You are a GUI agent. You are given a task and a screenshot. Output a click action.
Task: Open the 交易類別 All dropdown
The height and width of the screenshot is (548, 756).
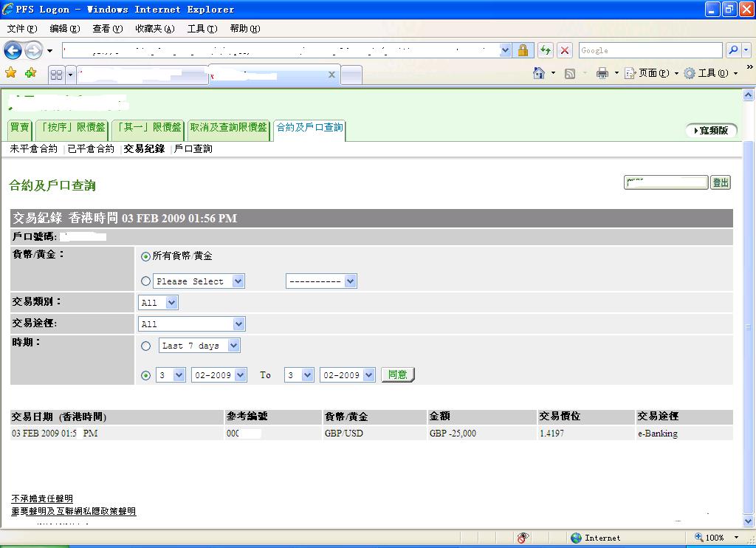(x=158, y=303)
